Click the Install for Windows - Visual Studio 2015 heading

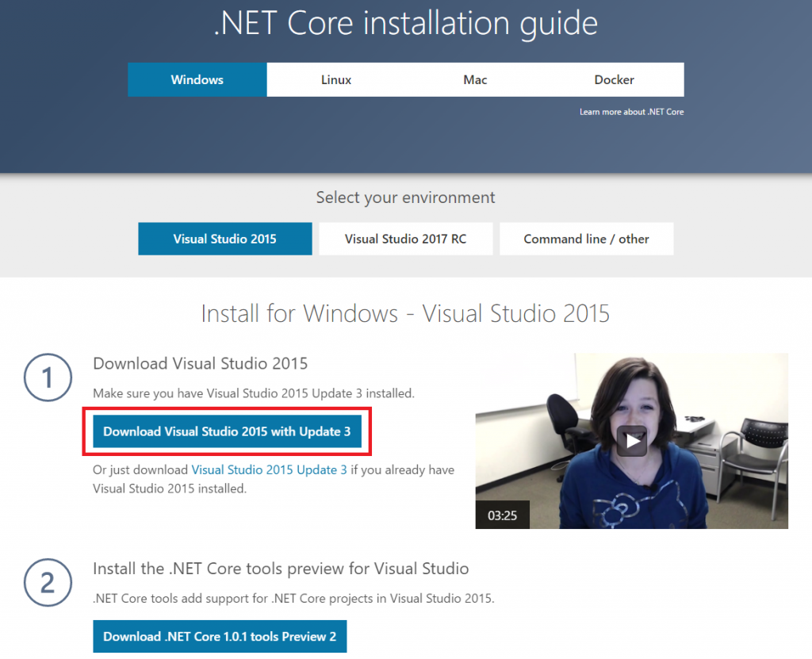[x=405, y=313]
